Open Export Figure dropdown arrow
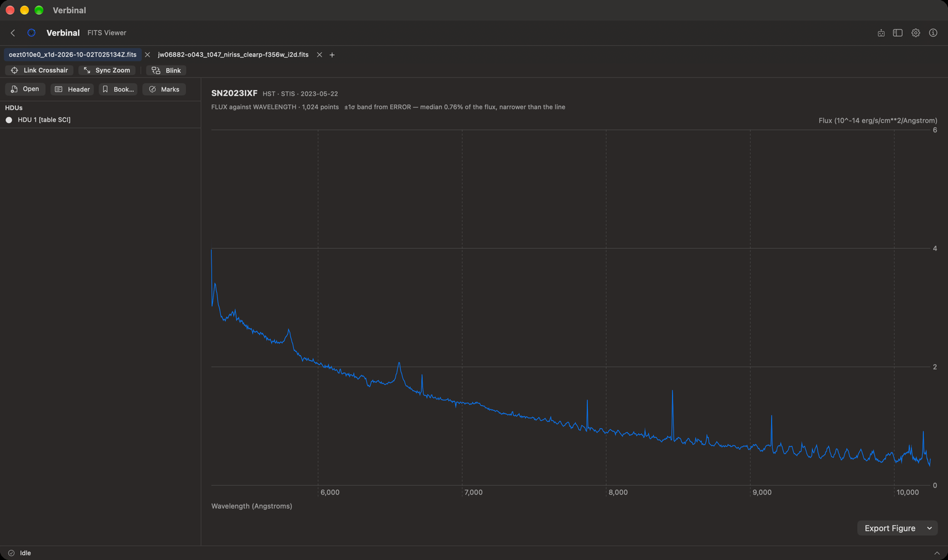The height and width of the screenshot is (560, 948). (930, 528)
